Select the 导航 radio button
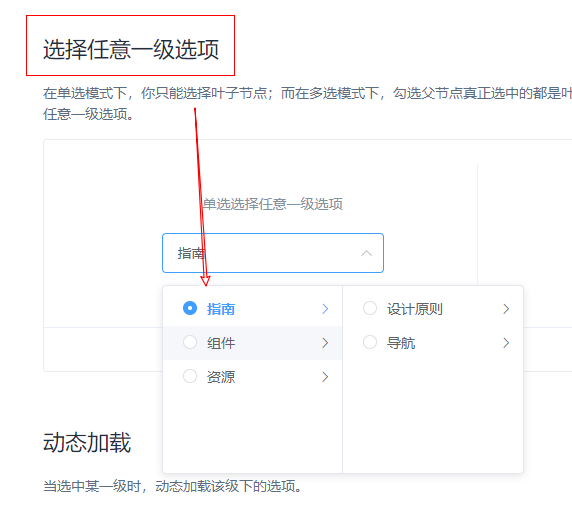The width and height of the screenshot is (572, 508). pyautogui.click(x=370, y=342)
